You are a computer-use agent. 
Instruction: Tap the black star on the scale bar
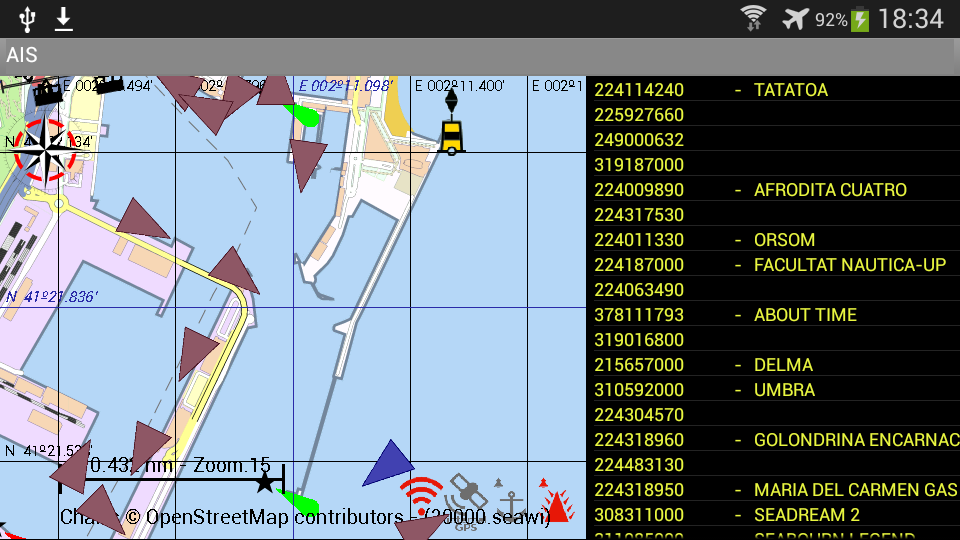tap(265, 482)
